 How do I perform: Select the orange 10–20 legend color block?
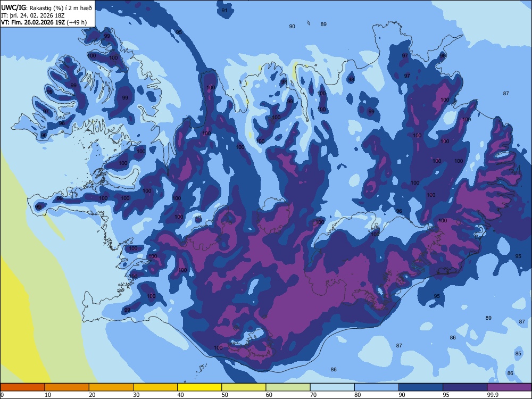click(67, 387)
